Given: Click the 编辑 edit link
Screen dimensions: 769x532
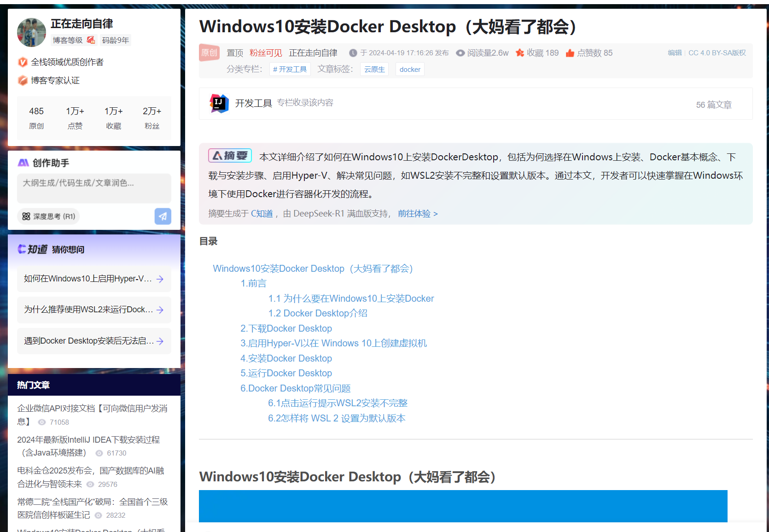Looking at the screenshot, I should click(675, 53).
